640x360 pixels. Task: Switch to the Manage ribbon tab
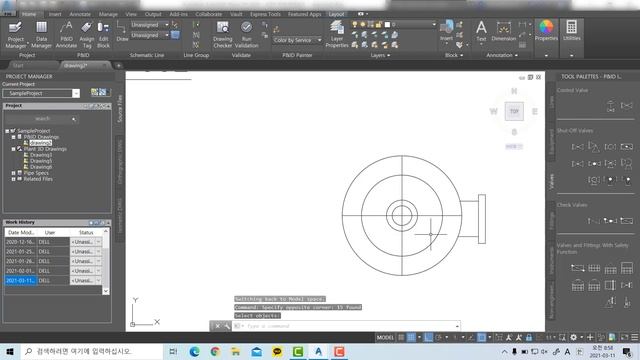pyautogui.click(x=108, y=14)
